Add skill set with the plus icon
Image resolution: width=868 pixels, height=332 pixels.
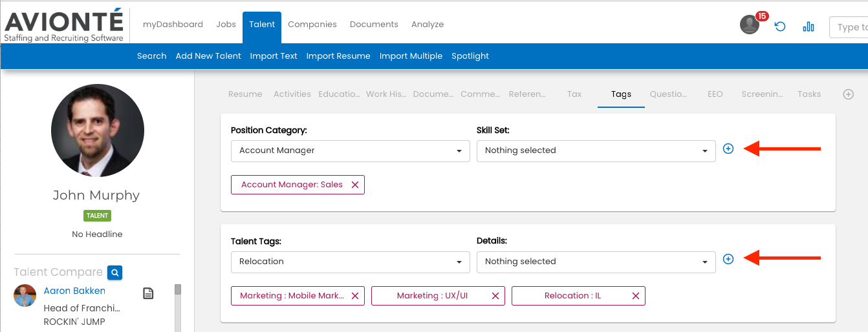[x=728, y=149]
